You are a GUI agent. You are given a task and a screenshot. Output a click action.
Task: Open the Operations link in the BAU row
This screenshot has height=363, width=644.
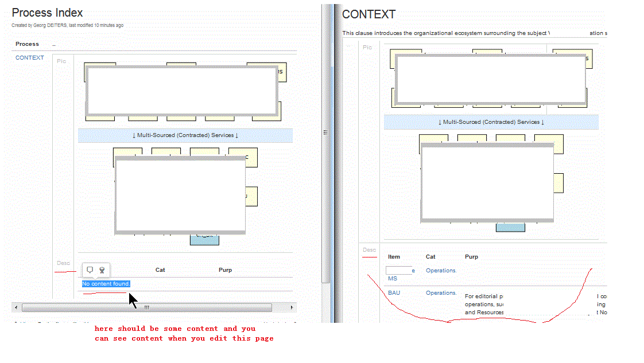(x=441, y=293)
